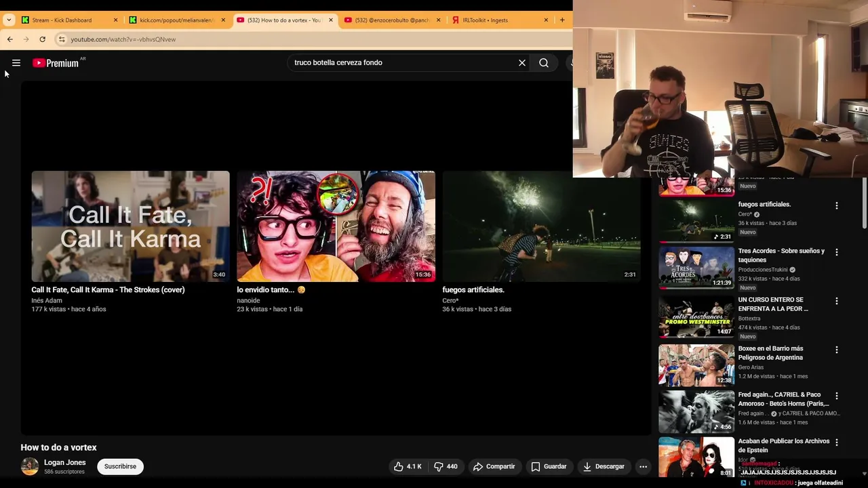This screenshot has width=868, height=488.
Task: Open 'Tres Acordes' sidebar thumbnail
Action: [x=696, y=268]
